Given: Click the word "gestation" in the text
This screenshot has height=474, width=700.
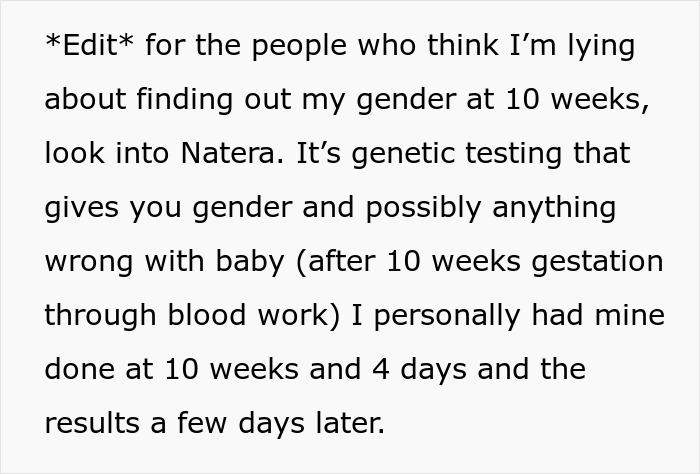Looking at the screenshot, I should tap(597, 263).
